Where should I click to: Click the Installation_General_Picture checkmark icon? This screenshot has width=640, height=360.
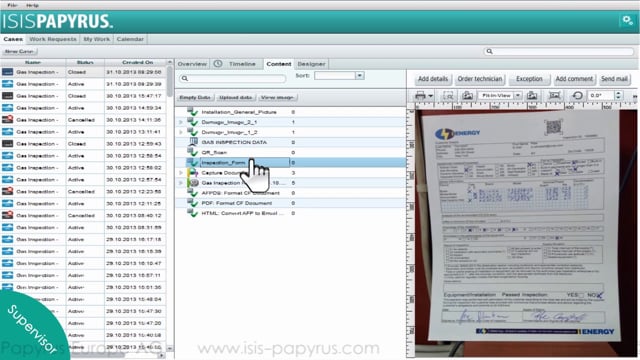pyautogui.click(x=193, y=111)
